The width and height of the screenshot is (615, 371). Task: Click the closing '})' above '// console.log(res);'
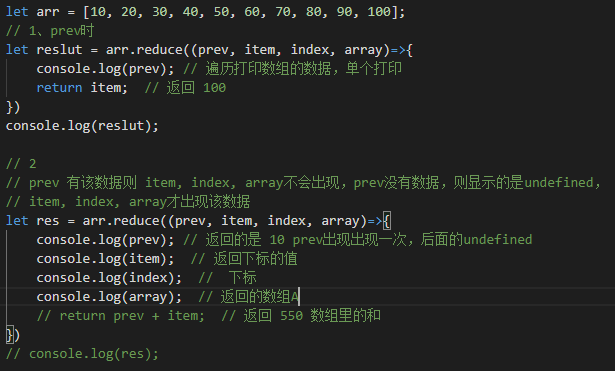(x=13, y=335)
